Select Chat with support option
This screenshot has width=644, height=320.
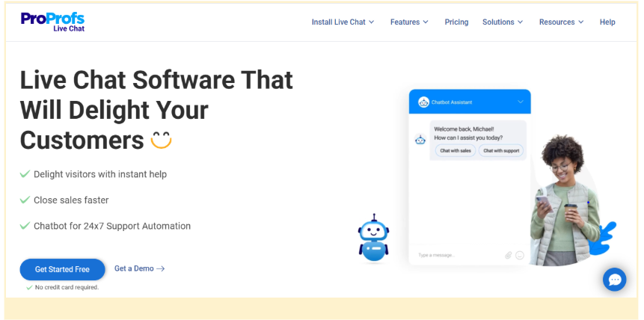pos(501,151)
